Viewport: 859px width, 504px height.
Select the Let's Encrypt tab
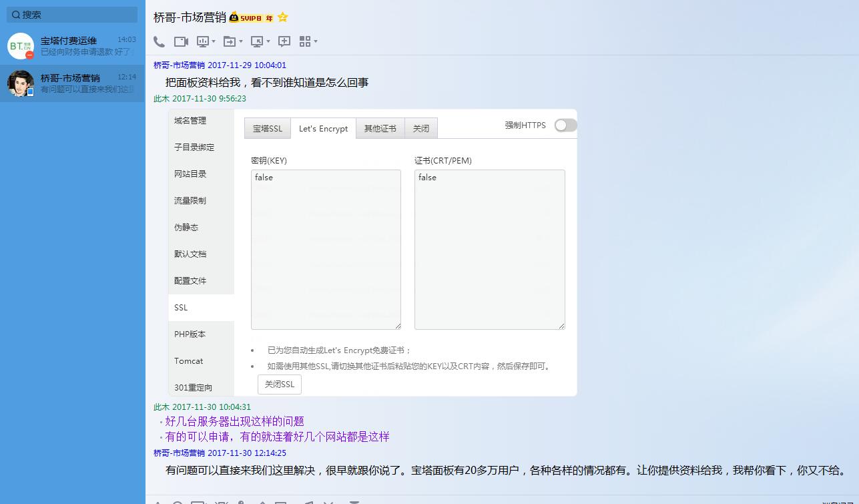tap(323, 129)
